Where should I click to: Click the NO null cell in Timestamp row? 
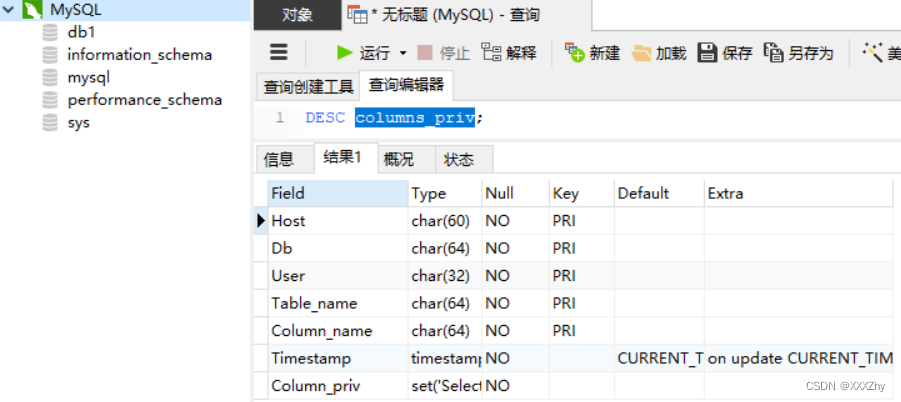pyautogui.click(x=515, y=358)
